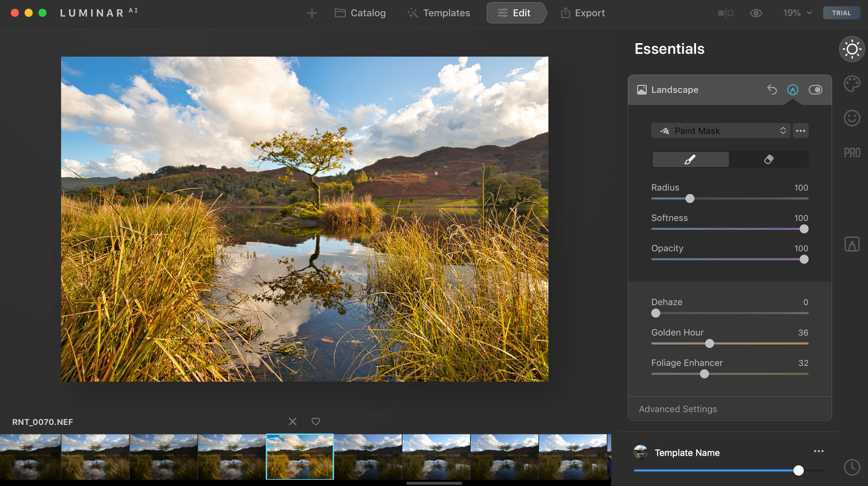Adjust the Golden Hour slider
This screenshot has width=868, height=486.
[710, 343]
